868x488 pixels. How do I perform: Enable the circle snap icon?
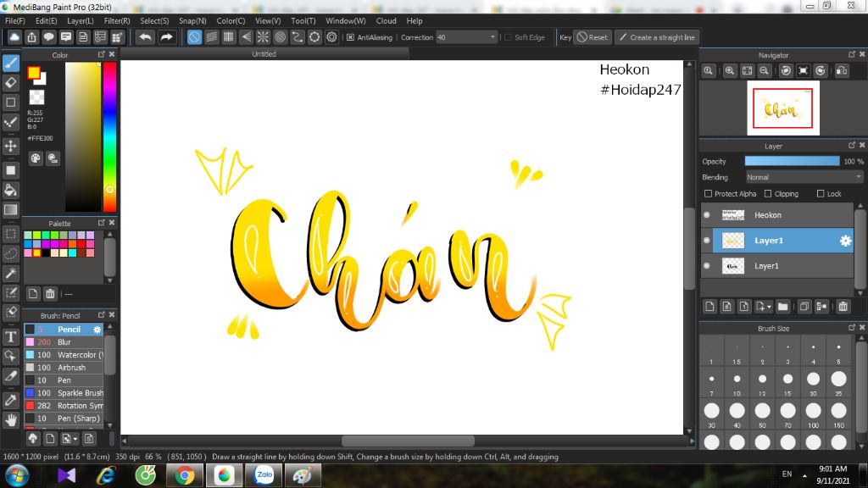tap(280, 37)
